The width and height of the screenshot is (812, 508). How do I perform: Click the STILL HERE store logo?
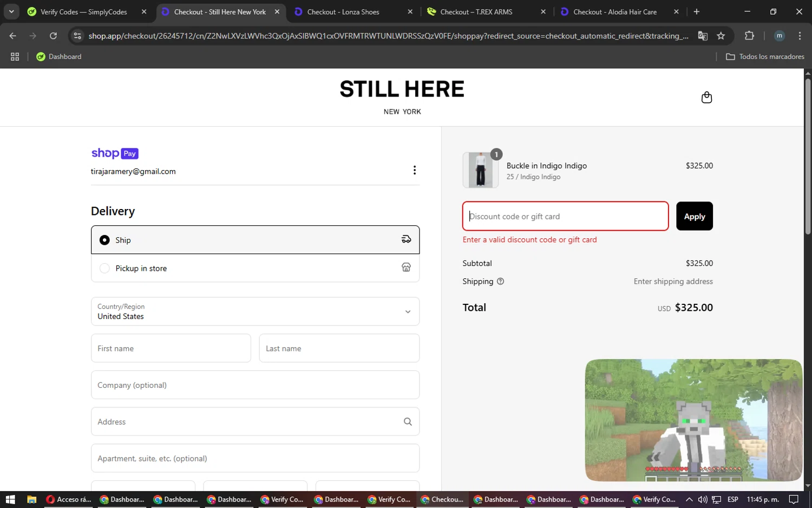(x=402, y=96)
